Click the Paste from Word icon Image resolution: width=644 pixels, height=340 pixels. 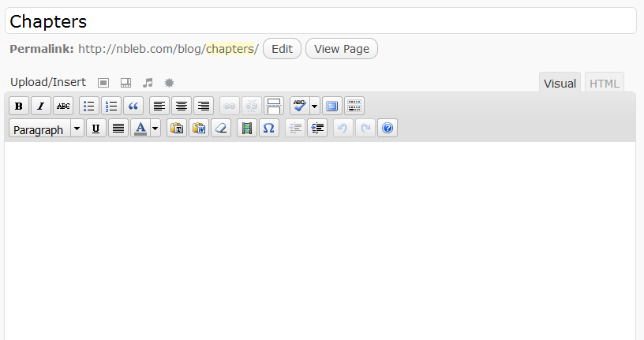coord(199,129)
